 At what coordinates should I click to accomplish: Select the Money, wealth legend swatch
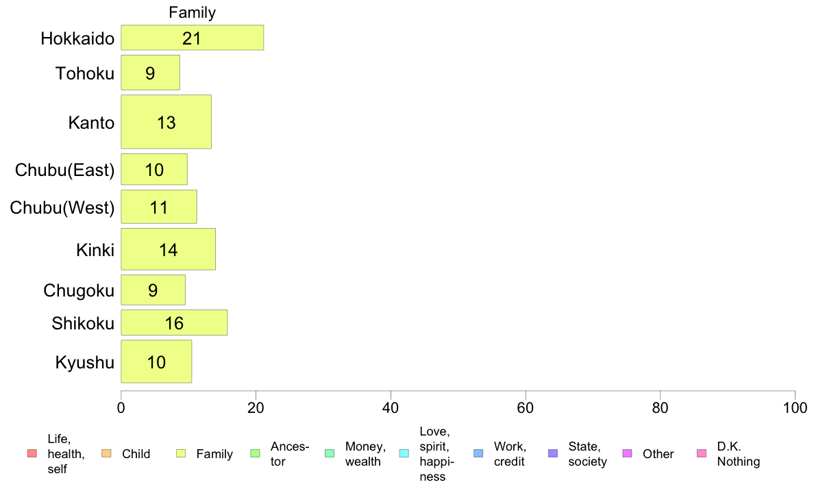(x=330, y=453)
